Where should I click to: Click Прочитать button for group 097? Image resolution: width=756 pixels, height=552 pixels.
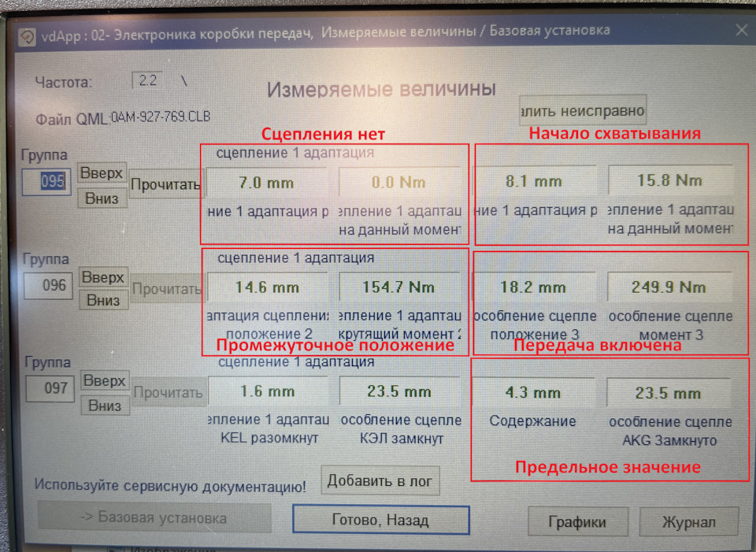coord(168,392)
